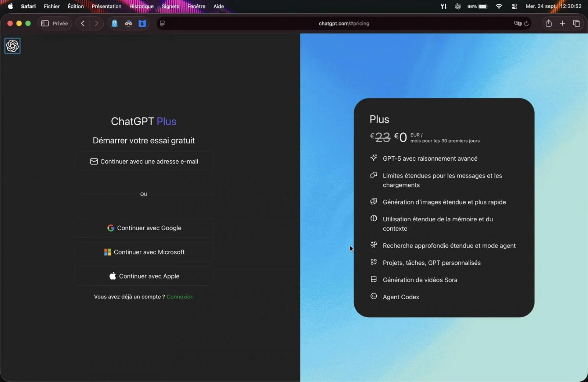The width and height of the screenshot is (588, 382).
Task: Open the ChatGPT icon in the menu bar
Action: pyautogui.click(x=458, y=6)
